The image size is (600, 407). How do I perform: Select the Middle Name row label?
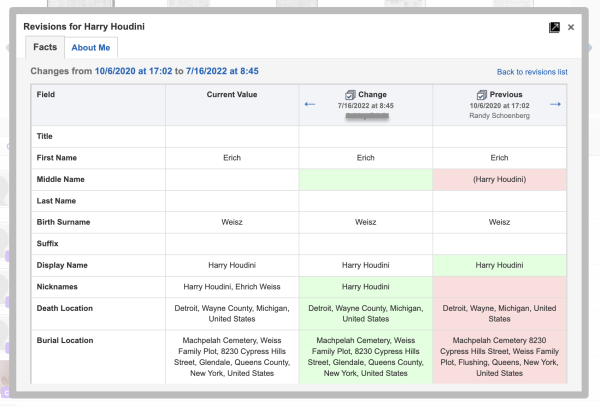[60, 179]
